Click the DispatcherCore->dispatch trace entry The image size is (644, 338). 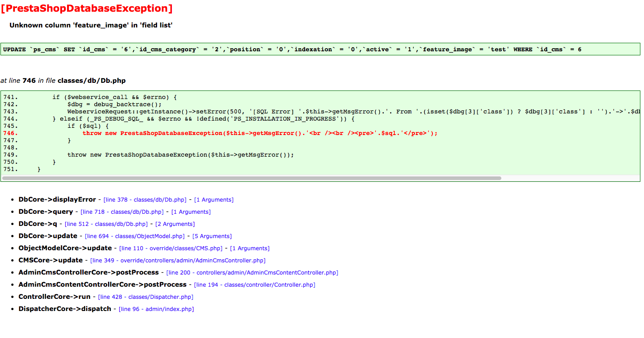pos(65,309)
